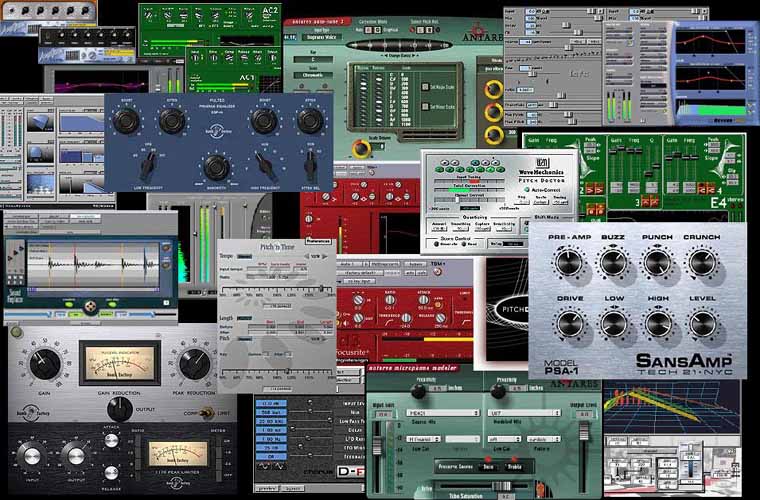The width and height of the screenshot is (760, 500).
Task: Click the Pultec HIGH FREQUENCY selector knob
Action: pyautogui.click(x=266, y=166)
